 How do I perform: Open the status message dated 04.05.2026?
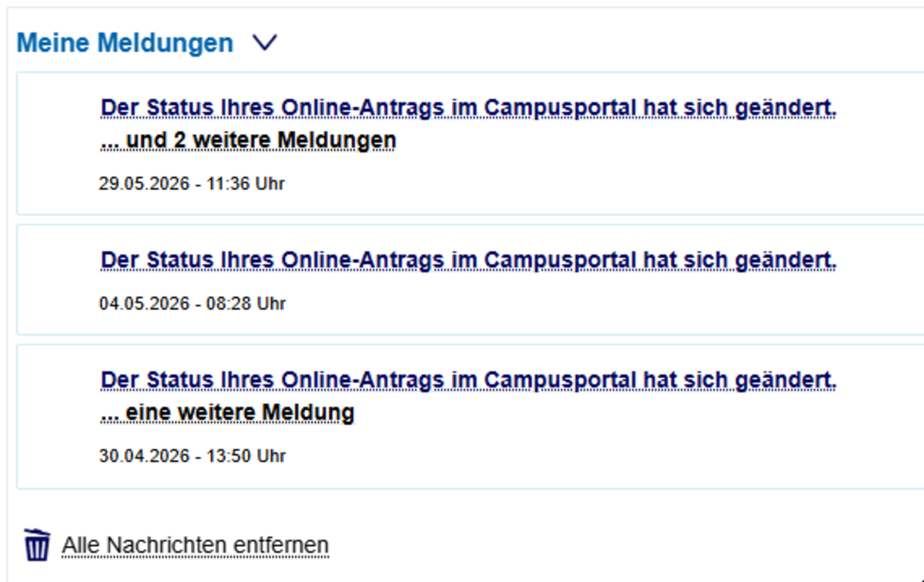click(x=468, y=260)
